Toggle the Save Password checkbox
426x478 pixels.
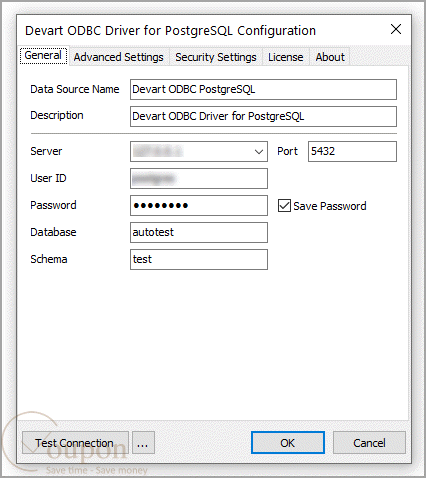tap(284, 206)
